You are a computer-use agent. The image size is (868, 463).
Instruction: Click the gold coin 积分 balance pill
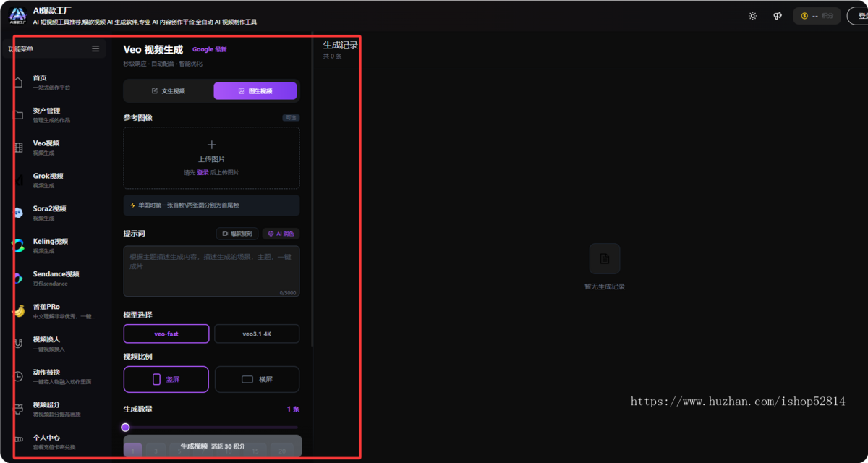click(817, 16)
